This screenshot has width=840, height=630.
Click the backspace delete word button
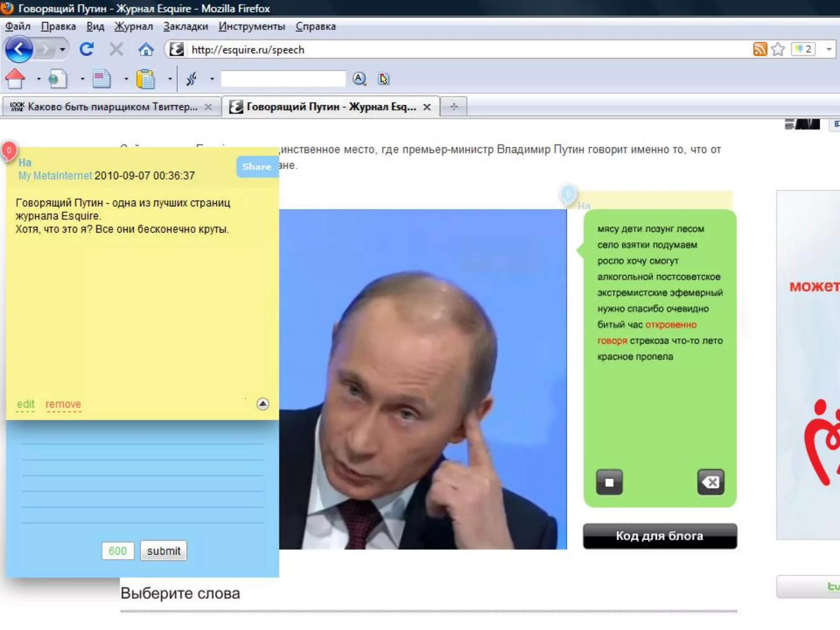(x=710, y=482)
